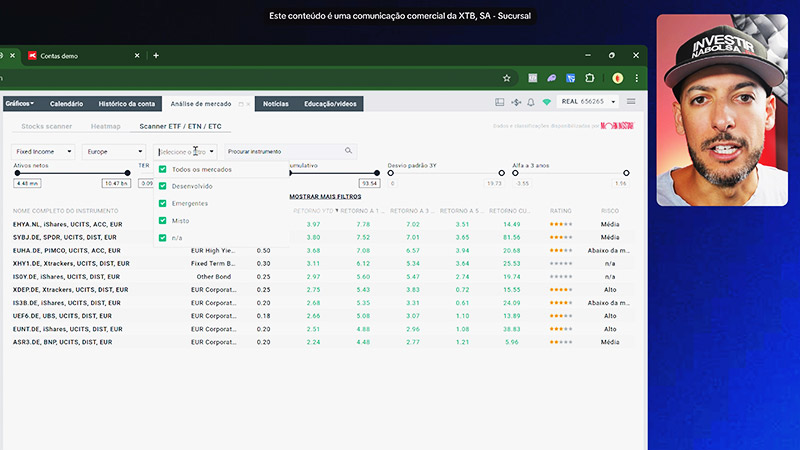Click MOSTRAR MAIS FILTROS link
The height and width of the screenshot is (450, 800).
[325, 196]
